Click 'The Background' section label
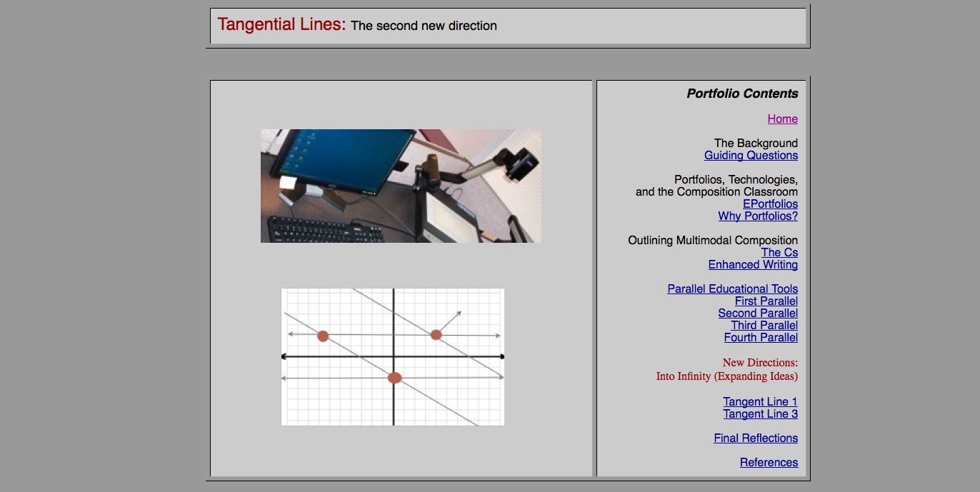Viewport: 980px width, 492px height. tap(756, 144)
